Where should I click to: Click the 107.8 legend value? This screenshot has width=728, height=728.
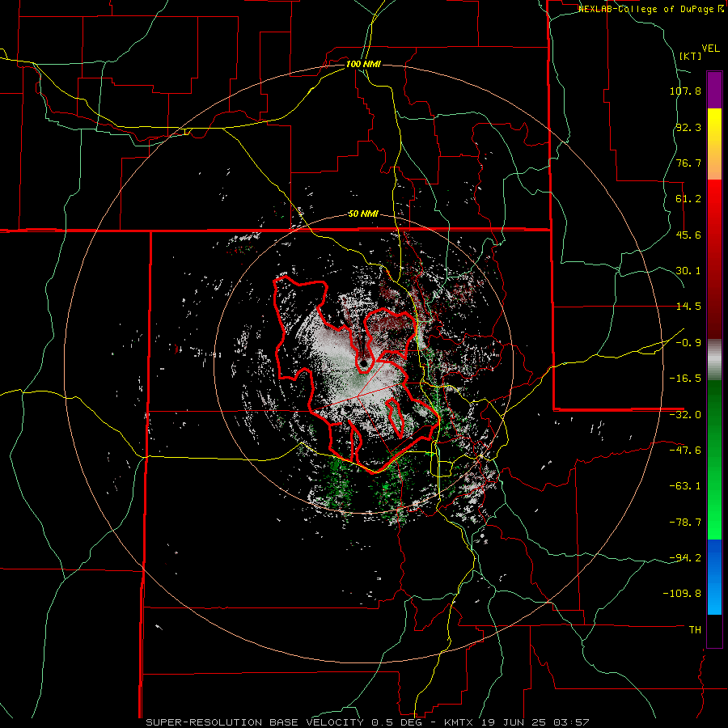coord(685,91)
